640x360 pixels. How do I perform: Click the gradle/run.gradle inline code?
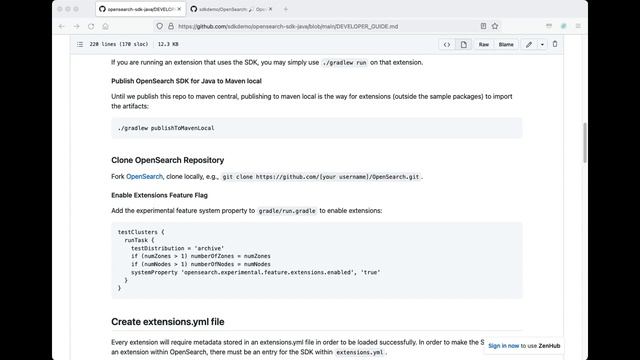click(x=287, y=211)
